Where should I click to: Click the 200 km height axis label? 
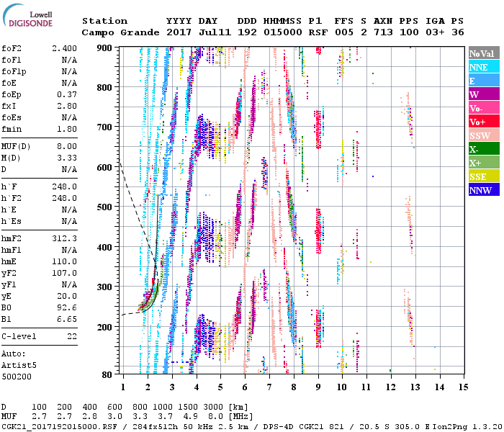coord(104,327)
